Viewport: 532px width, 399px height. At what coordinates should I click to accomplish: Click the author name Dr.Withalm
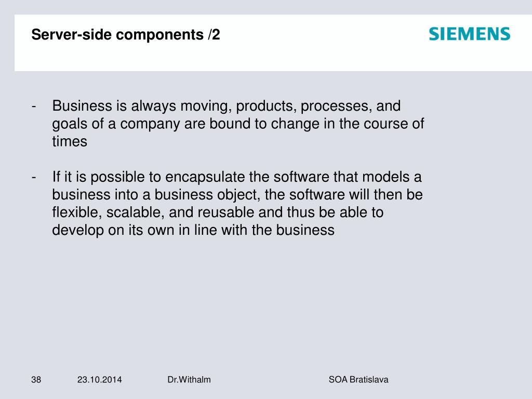click(189, 380)
